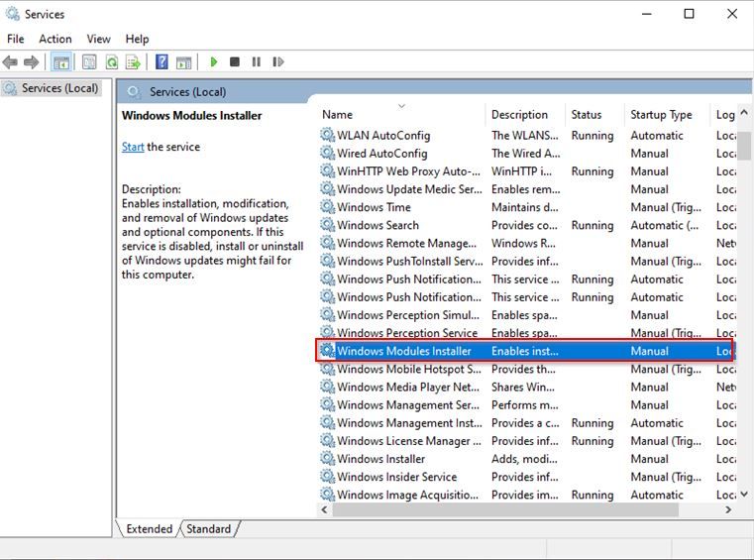The height and width of the screenshot is (560, 754).
Task: Select the Wired AutoConfig service row
Action: (x=527, y=153)
